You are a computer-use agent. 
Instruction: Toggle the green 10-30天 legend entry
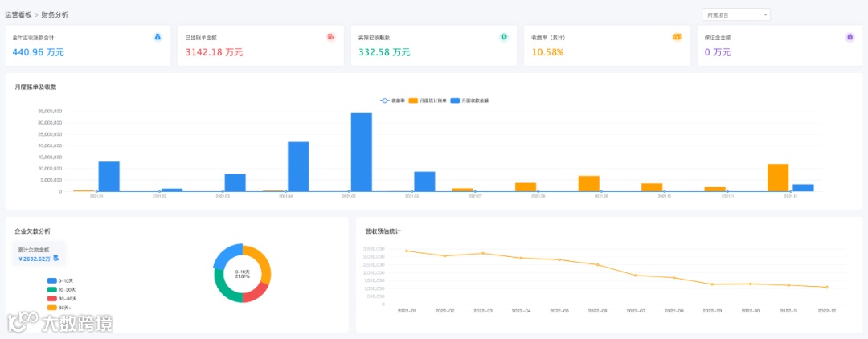click(61, 290)
